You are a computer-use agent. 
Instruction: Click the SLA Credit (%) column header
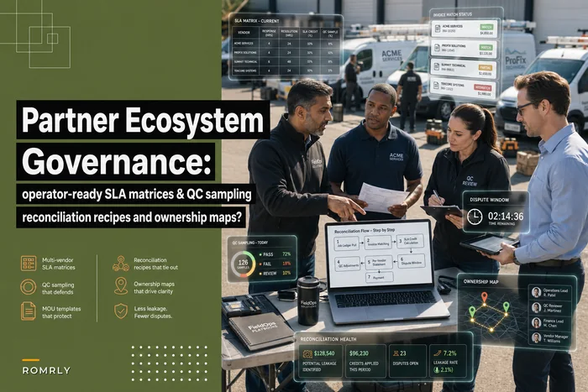310,33
